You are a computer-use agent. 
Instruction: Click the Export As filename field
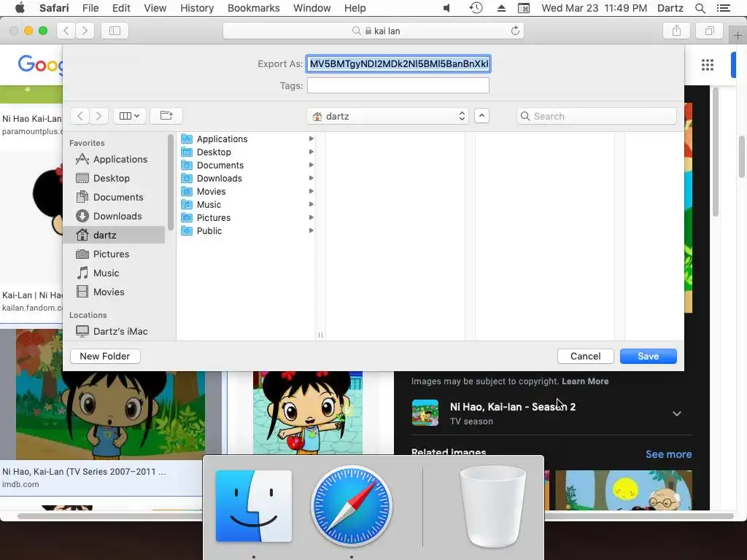pyautogui.click(x=398, y=64)
